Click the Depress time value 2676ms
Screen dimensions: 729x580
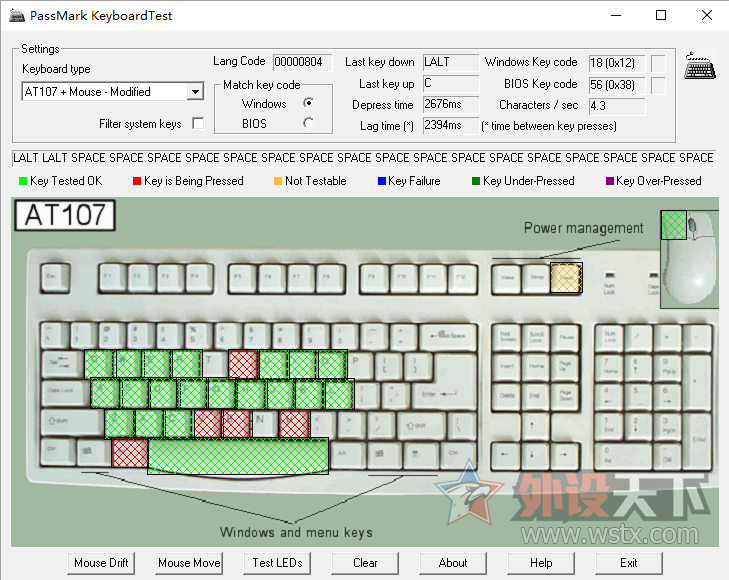451,105
